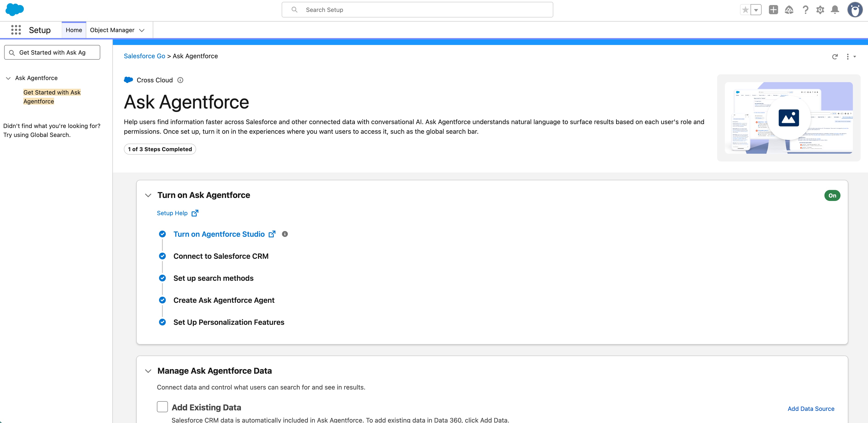Open the favorites list dropdown arrow
Viewport: 868px width, 423px height.
[x=756, y=10]
